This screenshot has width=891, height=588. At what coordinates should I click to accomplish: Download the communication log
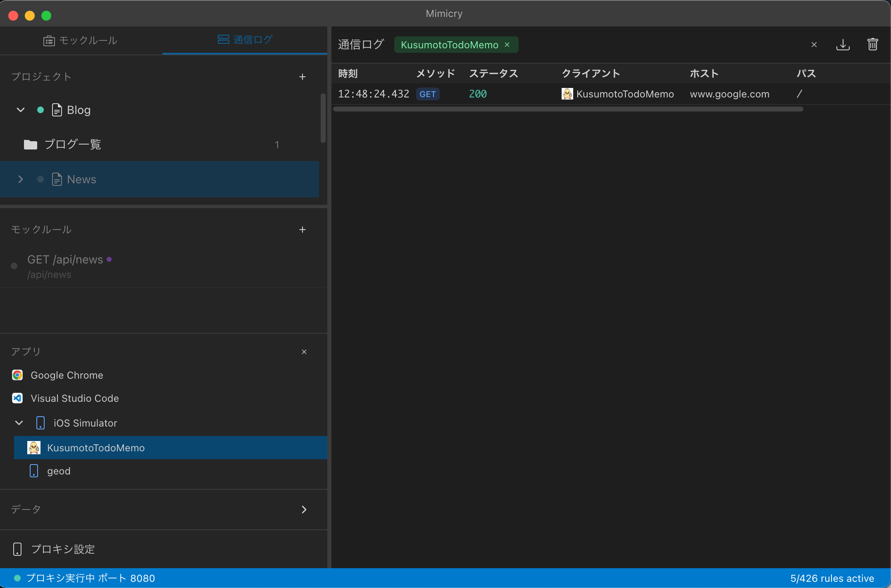pos(843,45)
